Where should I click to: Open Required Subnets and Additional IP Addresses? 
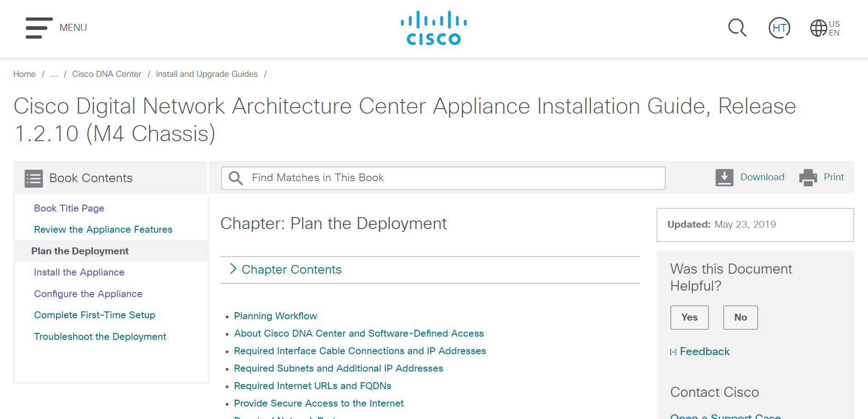click(x=338, y=368)
